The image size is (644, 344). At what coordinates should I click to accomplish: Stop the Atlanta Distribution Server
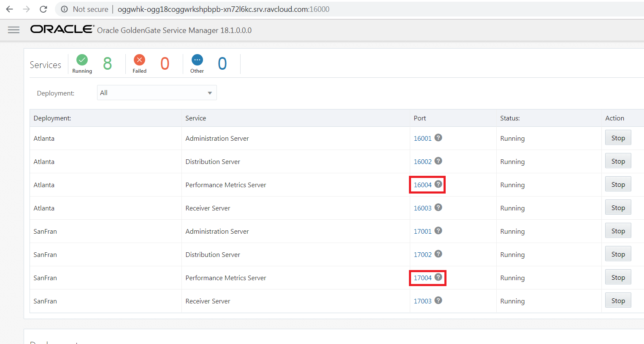pos(618,161)
